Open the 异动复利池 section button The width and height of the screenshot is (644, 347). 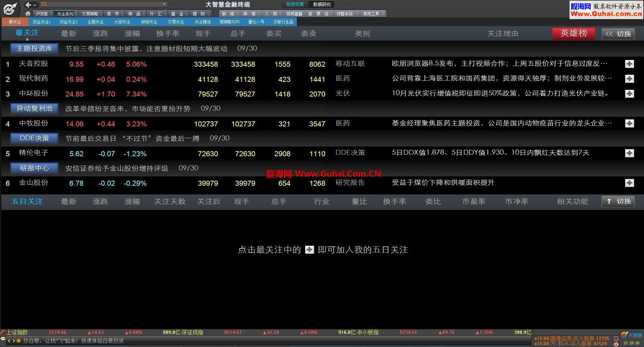tap(34, 109)
